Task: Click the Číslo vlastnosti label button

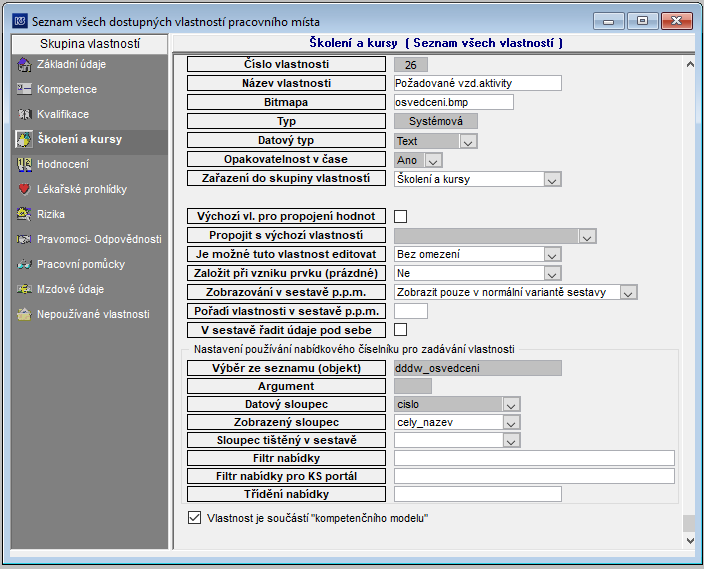Action: [286, 64]
